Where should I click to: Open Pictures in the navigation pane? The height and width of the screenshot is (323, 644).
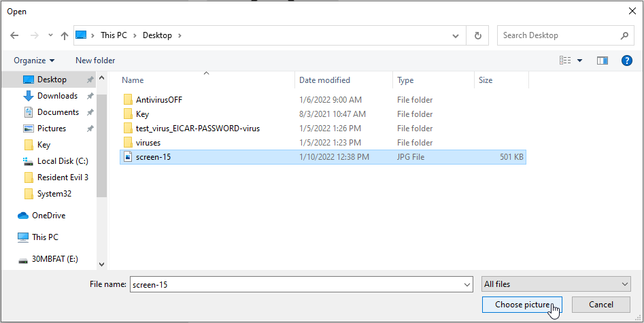pyautogui.click(x=52, y=129)
